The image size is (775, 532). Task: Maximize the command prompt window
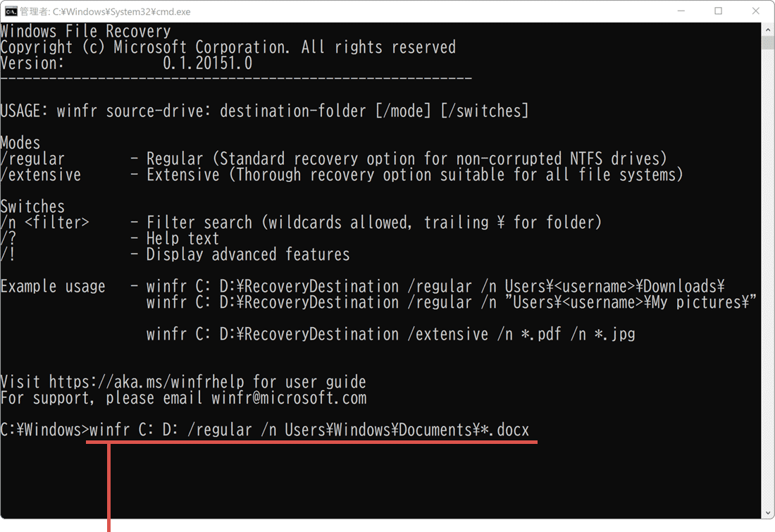(718, 11)
